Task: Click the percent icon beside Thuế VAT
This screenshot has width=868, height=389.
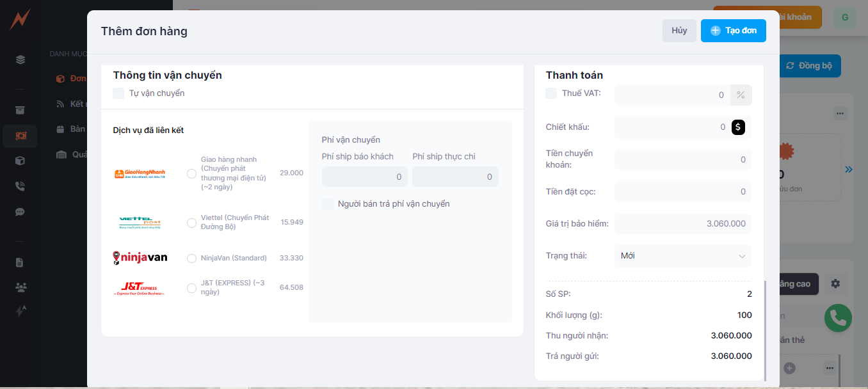Action: click(741, 95)
